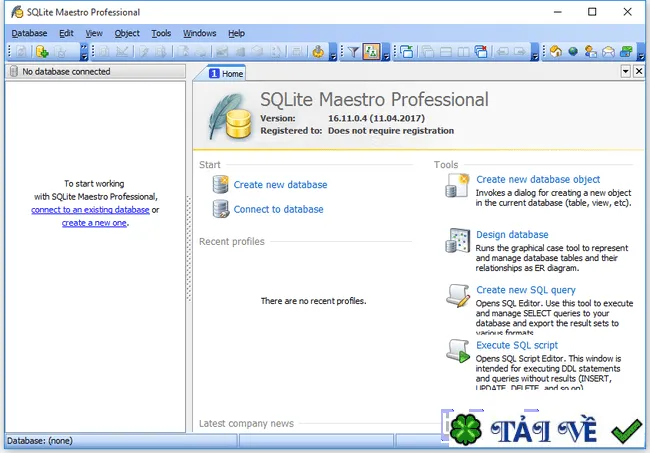Click the person support toolbar icon
The image size is (650, 453).
point(590,52)
